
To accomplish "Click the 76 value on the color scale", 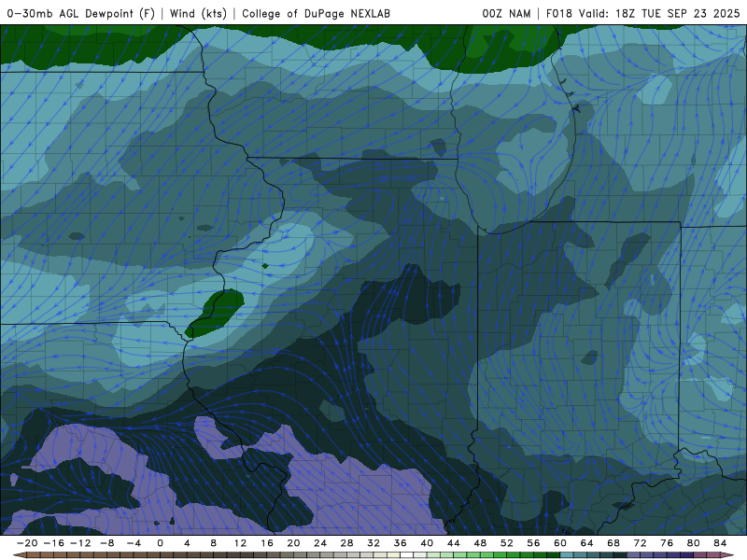I will (x=667, y=543).
